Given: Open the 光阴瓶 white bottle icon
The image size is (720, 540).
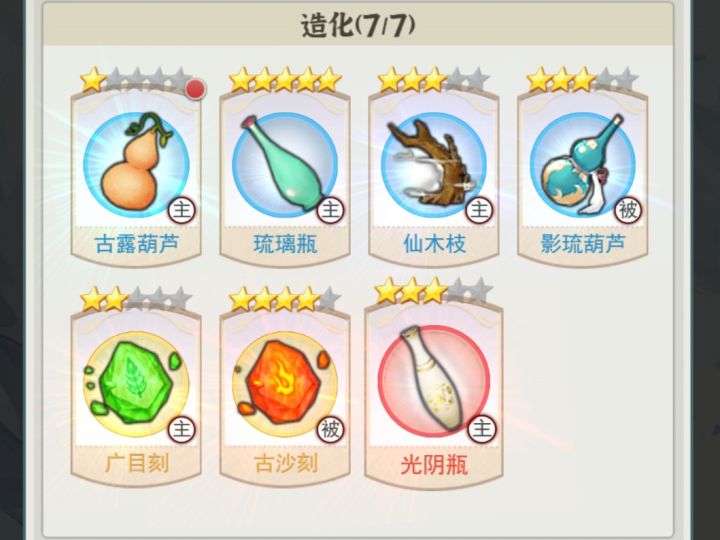Looking at the screenshot, I should (434, 382).
